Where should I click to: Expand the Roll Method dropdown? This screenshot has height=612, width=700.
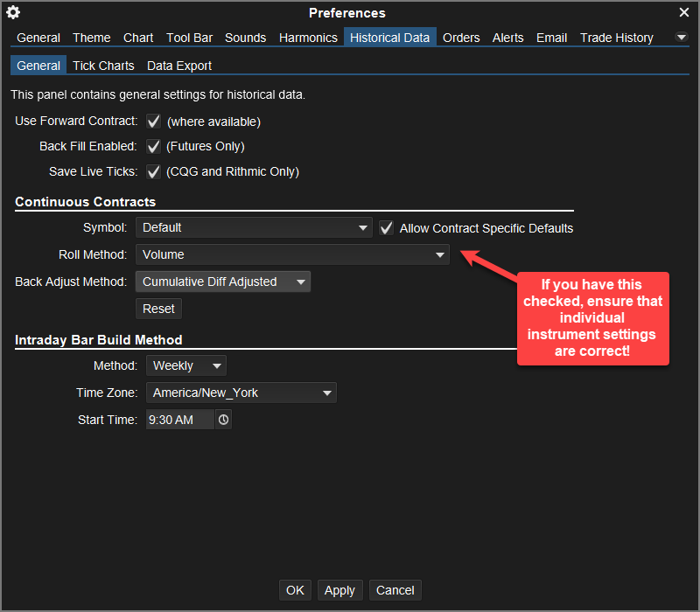[x=292, y=254]
